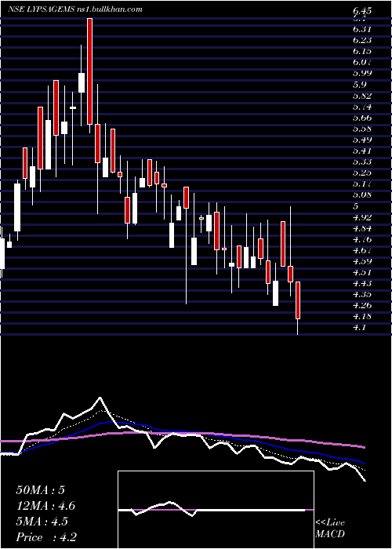
Task: Select the 5.08 price axis label
Action: [x=362, y=195]
